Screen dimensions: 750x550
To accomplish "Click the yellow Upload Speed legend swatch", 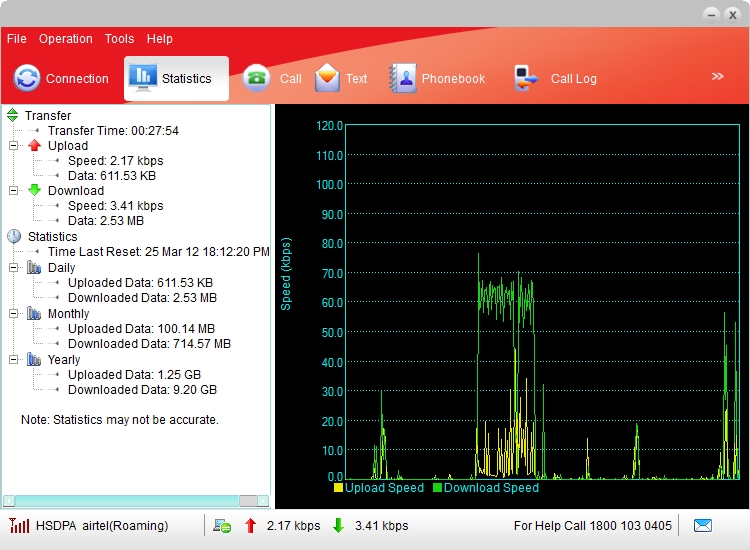I will pyautogui.click(x=339, y=488).
